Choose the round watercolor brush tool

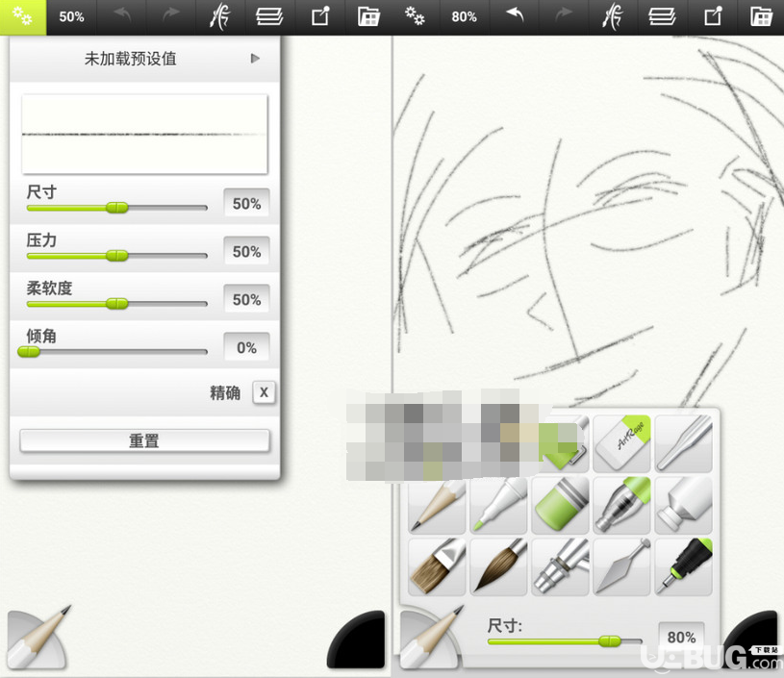[x=498, y=566]
